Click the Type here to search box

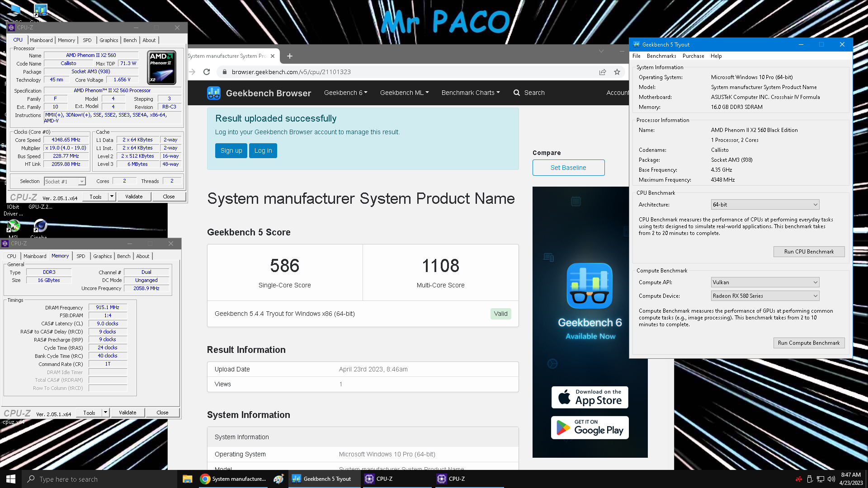(x=99, y=479)
